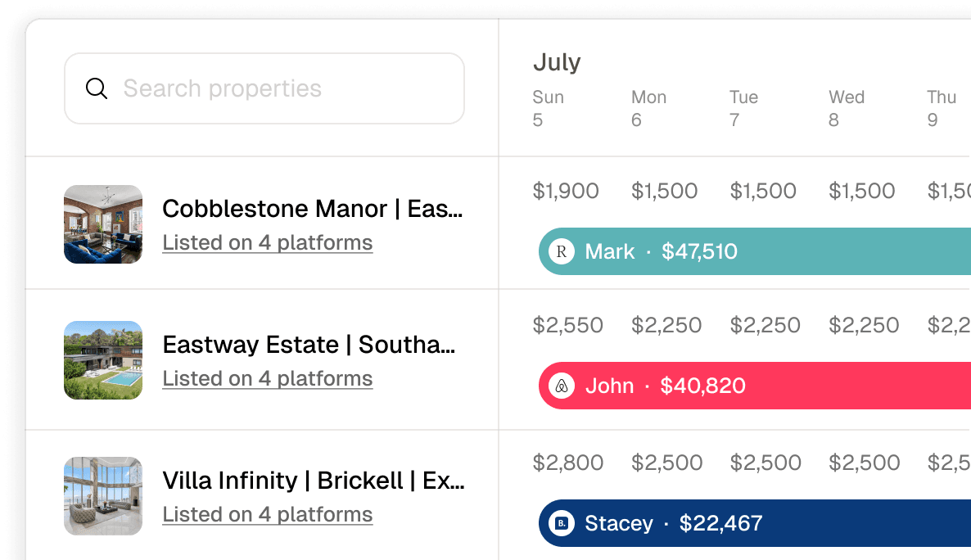Screen dimensions: 971x560
Task: Click the Airbnb icon on John's booking
Action: (x=562, y=386)
